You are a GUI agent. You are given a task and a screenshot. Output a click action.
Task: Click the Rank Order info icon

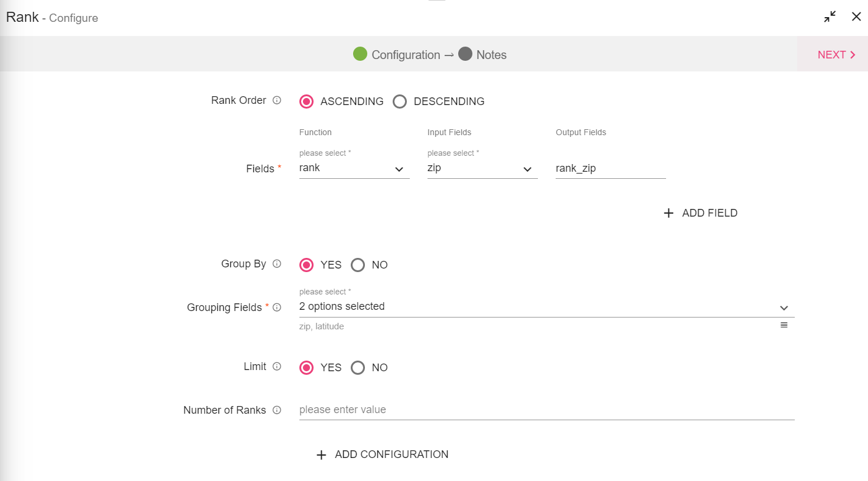pos(277,100)
